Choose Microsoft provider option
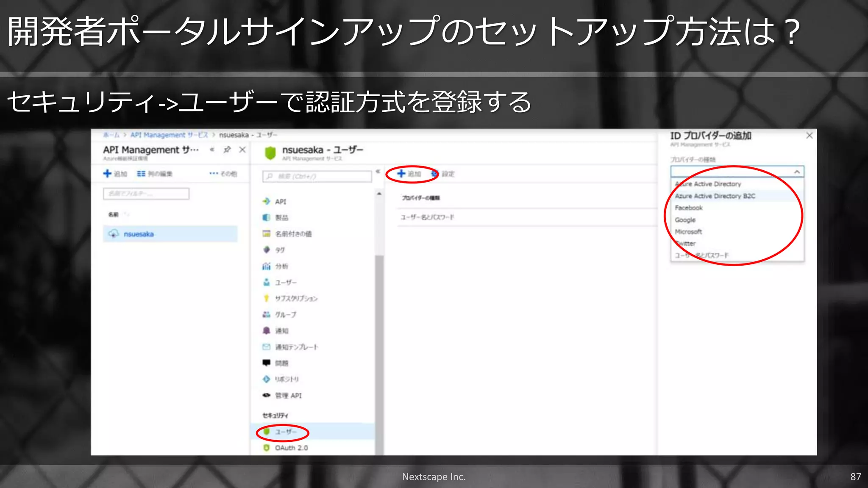The width and height of the screenshot is (868, 488). (737, 232)
